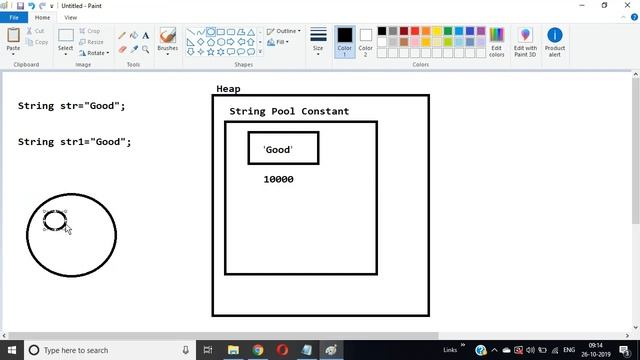Image resolution: width=640 pixels, height=360 pixels.
Task: Choose the Triangle shape
Action: click(x=251, y=32)
